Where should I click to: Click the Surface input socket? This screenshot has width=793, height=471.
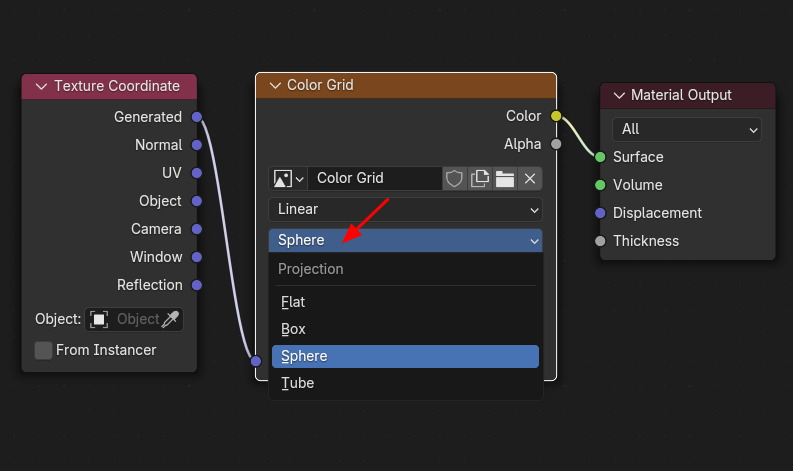600,157
